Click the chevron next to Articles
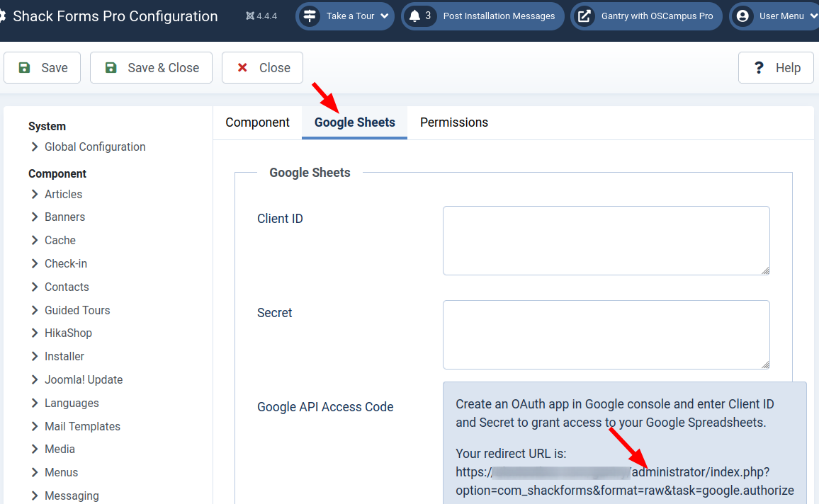 pos(35,194)
